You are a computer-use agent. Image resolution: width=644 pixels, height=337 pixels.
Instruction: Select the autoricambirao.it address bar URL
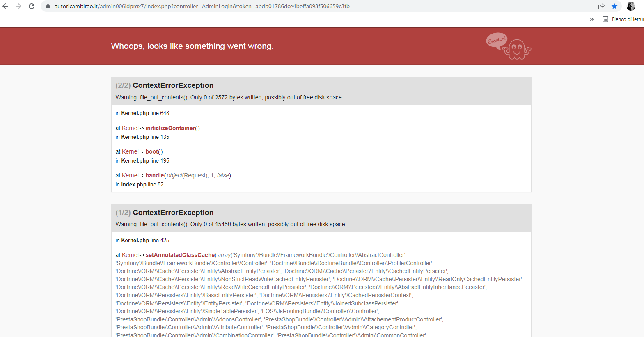202,6
